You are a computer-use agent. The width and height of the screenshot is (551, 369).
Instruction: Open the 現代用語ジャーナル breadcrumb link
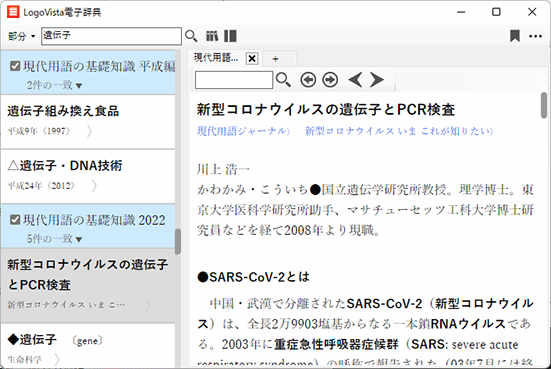coord(244,131)
